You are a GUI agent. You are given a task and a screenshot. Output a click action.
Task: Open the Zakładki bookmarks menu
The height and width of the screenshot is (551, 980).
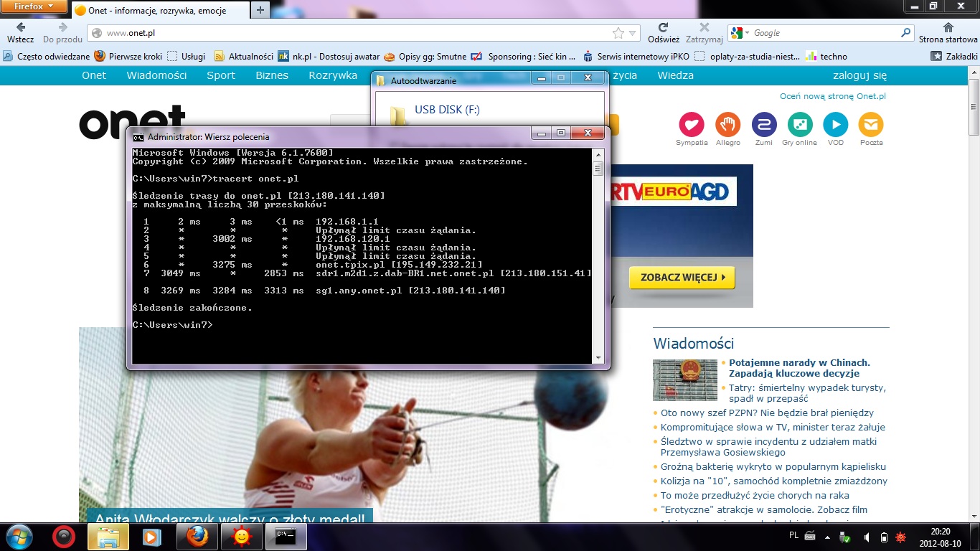pos(954,56)
